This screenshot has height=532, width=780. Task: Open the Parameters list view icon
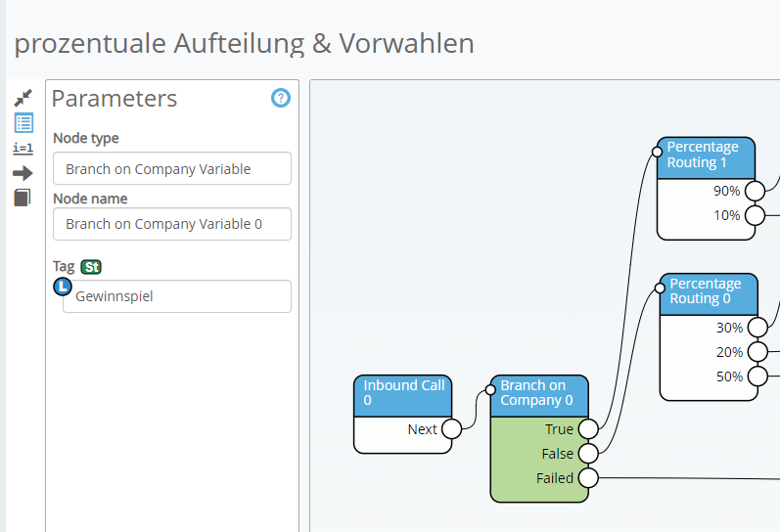(23, 123)
